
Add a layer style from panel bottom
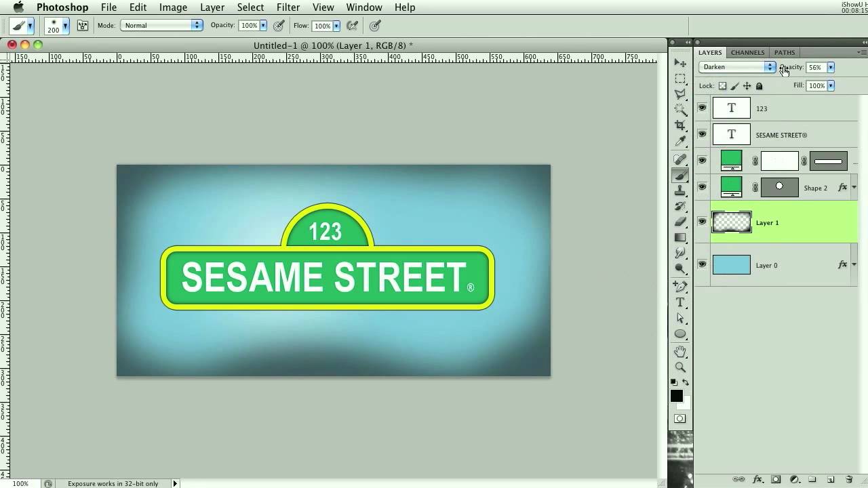point(758,479)
